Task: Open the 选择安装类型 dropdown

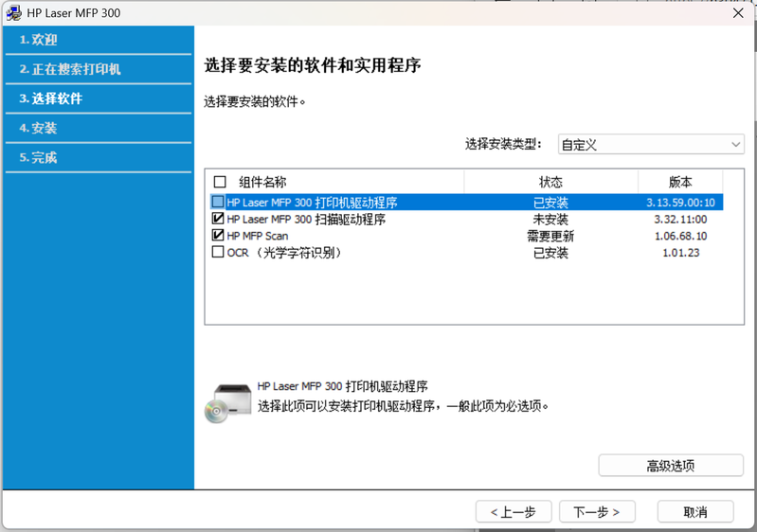Action: click(650, 145)
